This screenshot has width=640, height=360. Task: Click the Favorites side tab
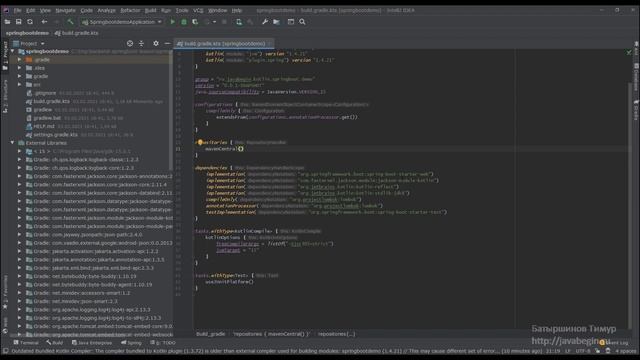pos(5,291)
